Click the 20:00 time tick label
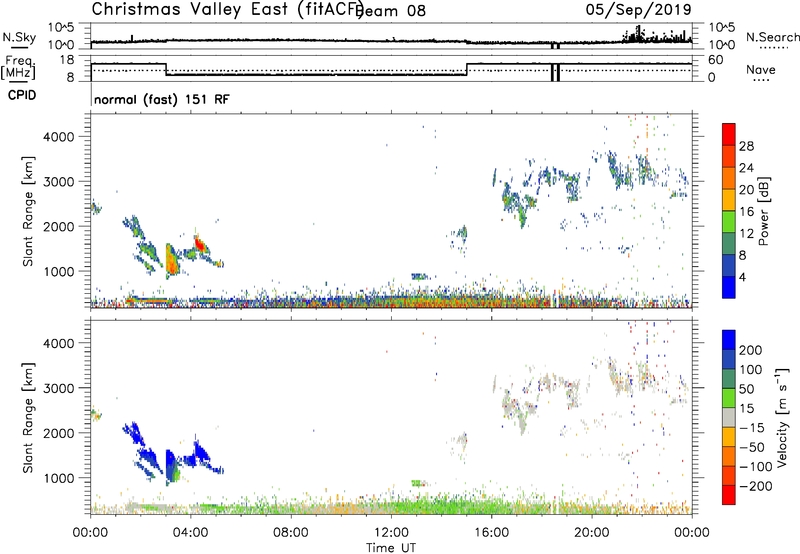800x554 pixels. [x=591, y=533]
